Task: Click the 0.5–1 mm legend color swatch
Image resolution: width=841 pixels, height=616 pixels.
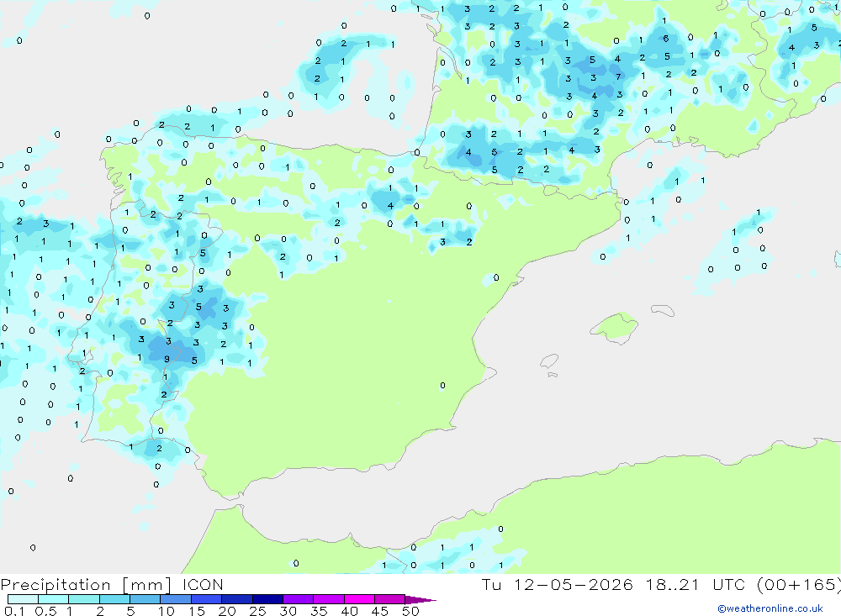Action: click(54, 599)
